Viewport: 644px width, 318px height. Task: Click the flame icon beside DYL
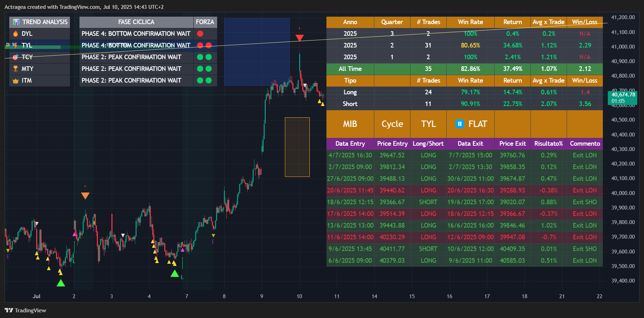coord(16,34)
